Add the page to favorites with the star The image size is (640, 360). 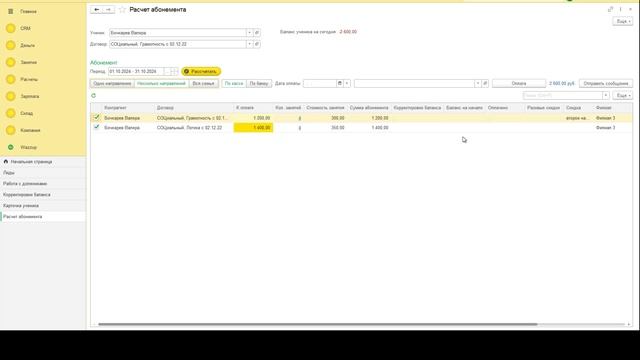pos(122,9)
